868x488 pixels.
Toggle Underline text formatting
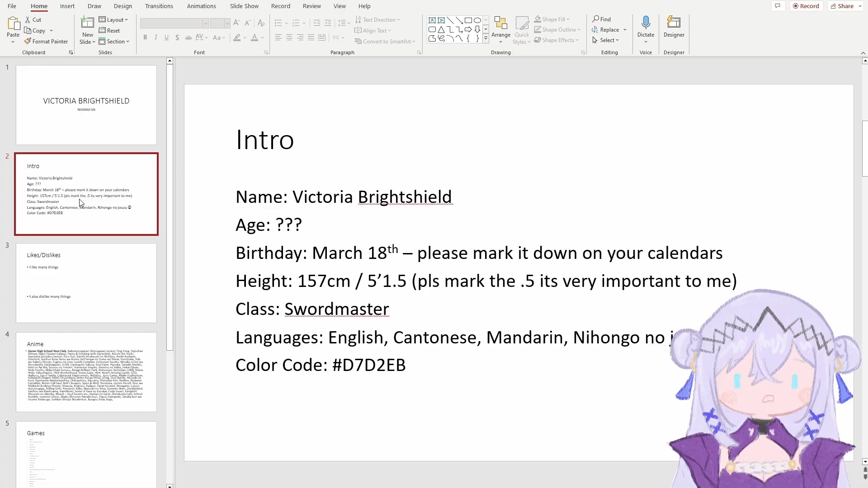tap(167, 38)
